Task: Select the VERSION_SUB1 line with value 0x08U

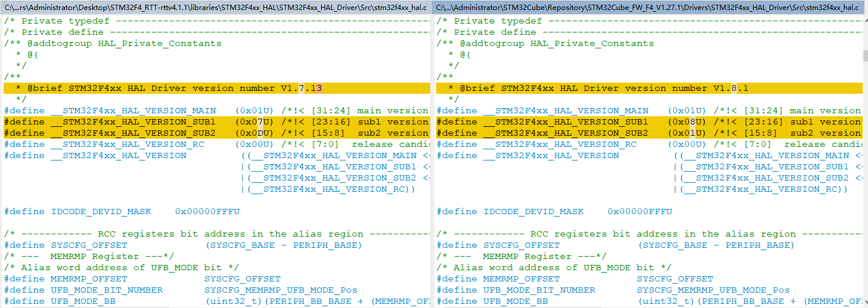Action: coord(648,122)
